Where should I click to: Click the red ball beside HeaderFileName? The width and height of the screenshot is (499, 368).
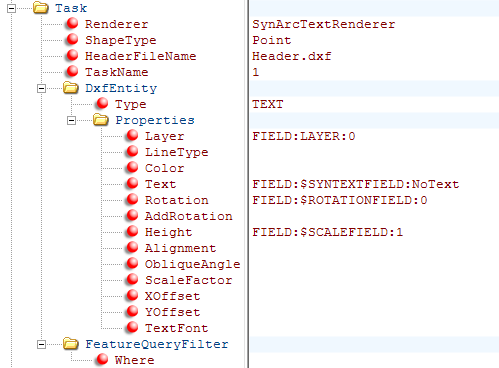(72, 56)
